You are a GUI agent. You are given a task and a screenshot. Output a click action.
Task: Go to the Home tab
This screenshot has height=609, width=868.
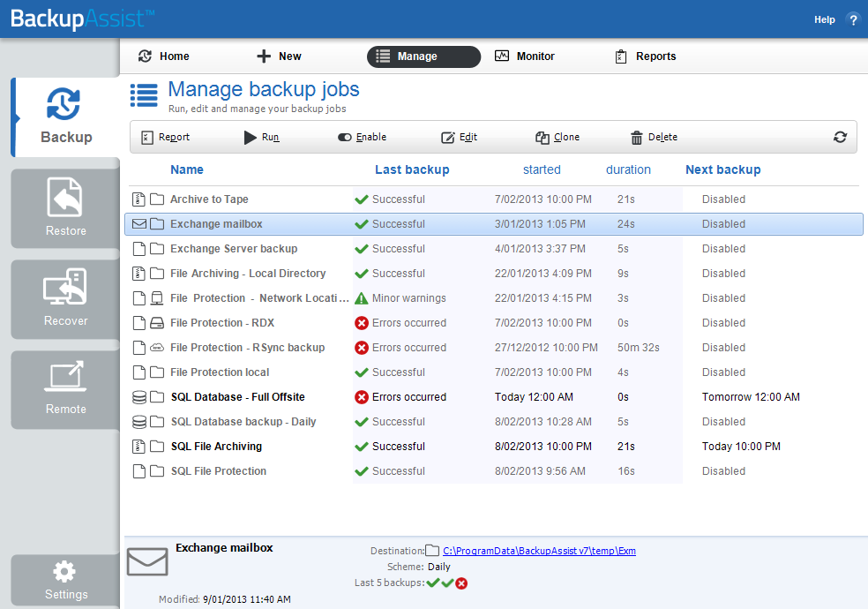coord(164,56)
